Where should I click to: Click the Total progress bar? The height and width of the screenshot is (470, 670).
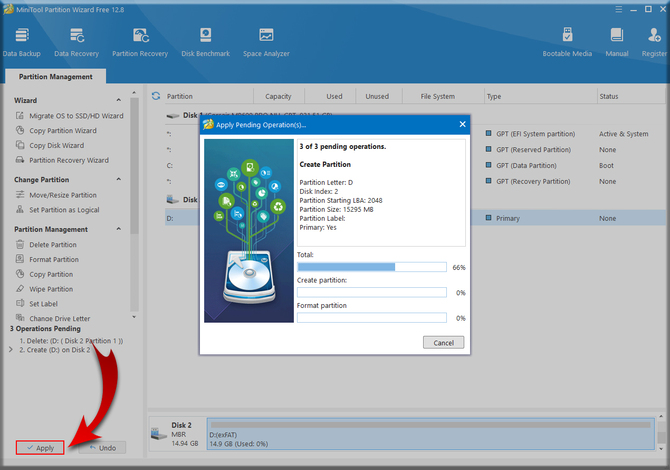[x=372, y=267]
